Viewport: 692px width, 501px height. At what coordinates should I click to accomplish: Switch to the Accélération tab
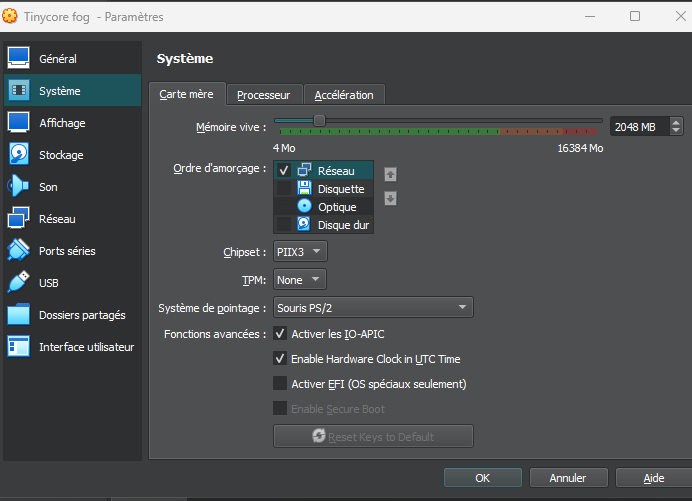pos(344,95)
